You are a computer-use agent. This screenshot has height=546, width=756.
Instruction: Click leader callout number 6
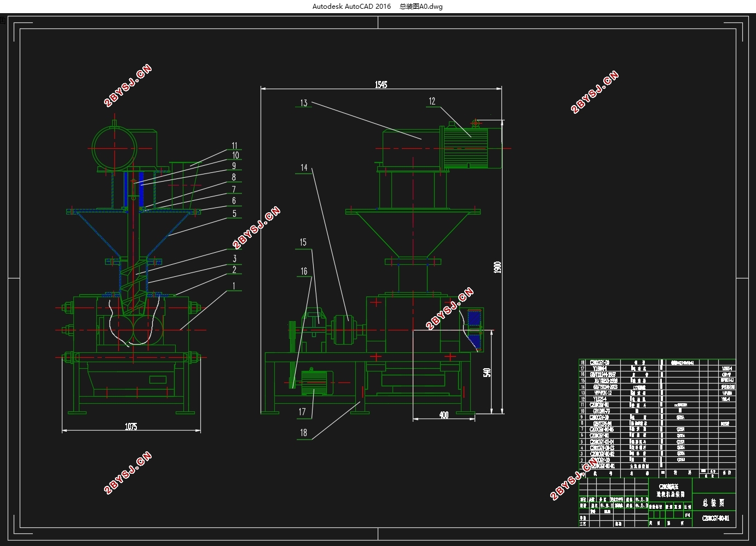(x=234, y=201)
